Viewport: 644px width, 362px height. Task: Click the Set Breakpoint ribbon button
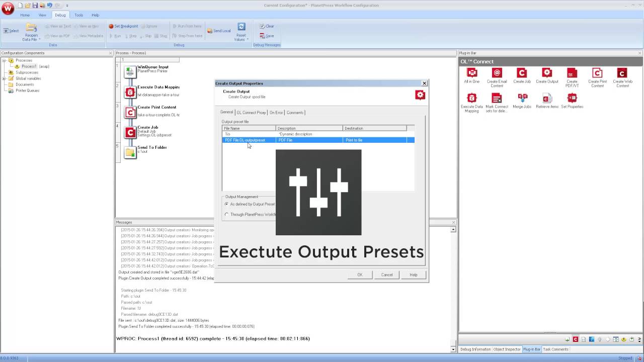[123, 26]
